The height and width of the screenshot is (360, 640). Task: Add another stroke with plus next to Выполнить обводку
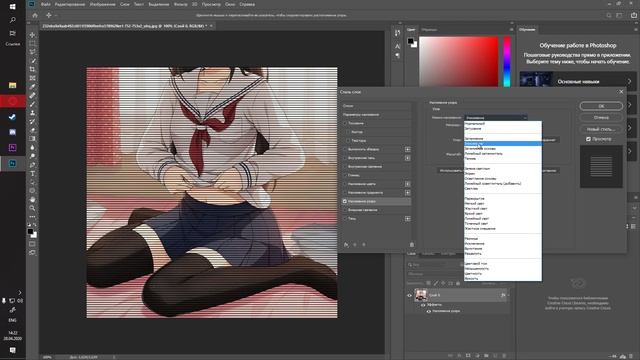pyautogui.click(x=407, y=149)
